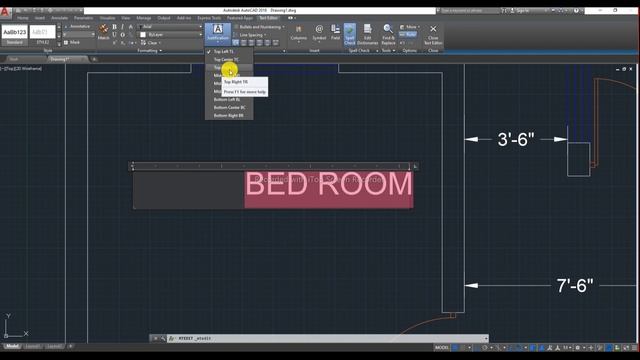Switch to the Annotate ribbon tab

[60, 18]
